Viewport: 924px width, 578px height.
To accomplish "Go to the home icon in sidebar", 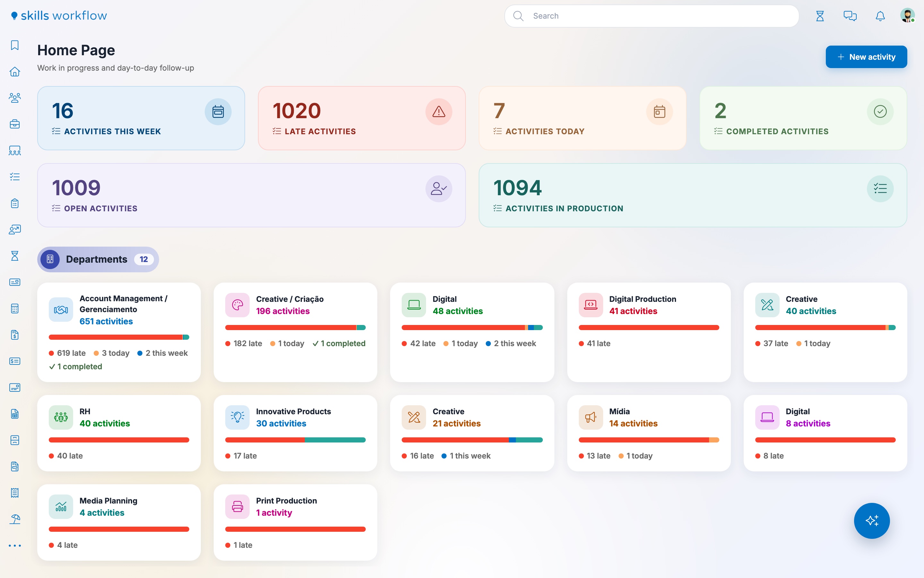I will click(14, 72).
